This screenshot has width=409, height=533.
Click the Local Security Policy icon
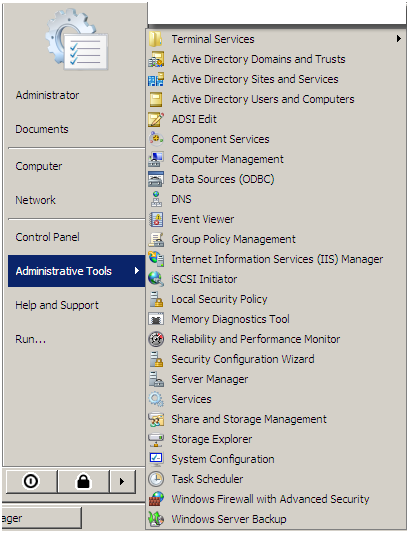(x=156, y=299)
